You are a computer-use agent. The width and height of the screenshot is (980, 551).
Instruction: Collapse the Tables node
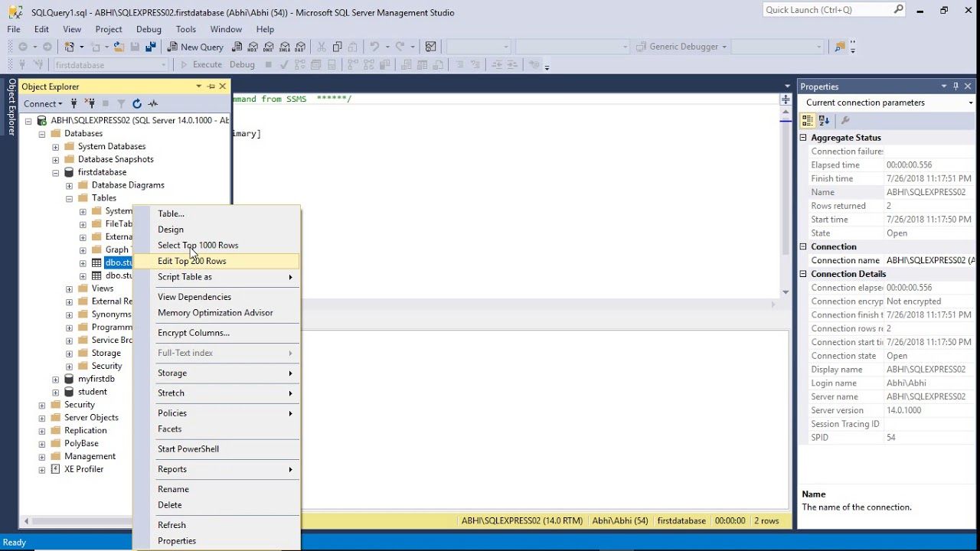[70, 199]
